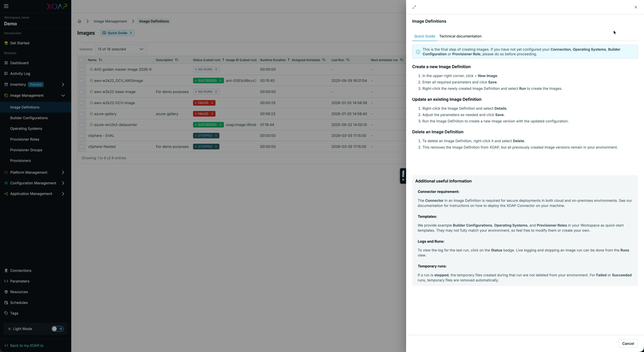644x352 pixels.
Task: Check the azure-gallery row checkbox
Action: [82, 114]
